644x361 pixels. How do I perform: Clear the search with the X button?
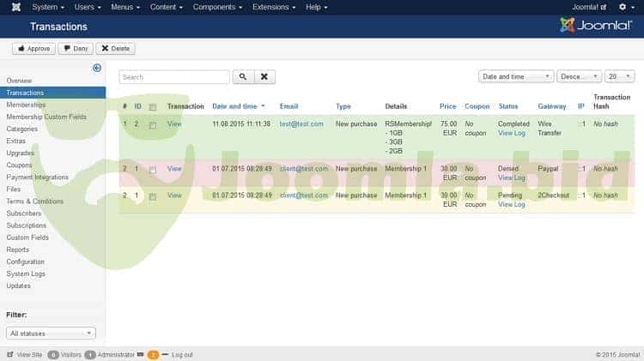[264, 76]
